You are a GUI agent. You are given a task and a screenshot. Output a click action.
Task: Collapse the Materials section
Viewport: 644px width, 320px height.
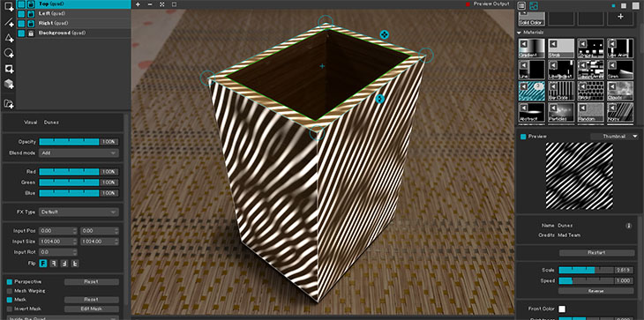click(519, 32)
